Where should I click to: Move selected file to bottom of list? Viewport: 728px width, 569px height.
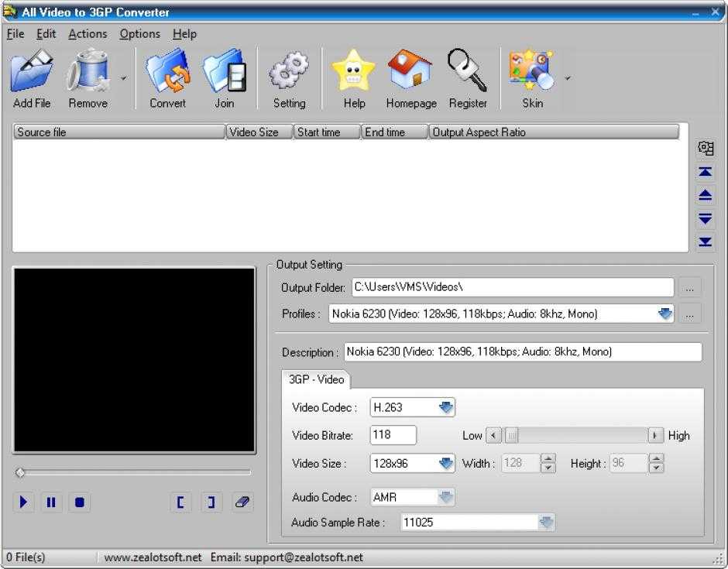pos(706,242)
